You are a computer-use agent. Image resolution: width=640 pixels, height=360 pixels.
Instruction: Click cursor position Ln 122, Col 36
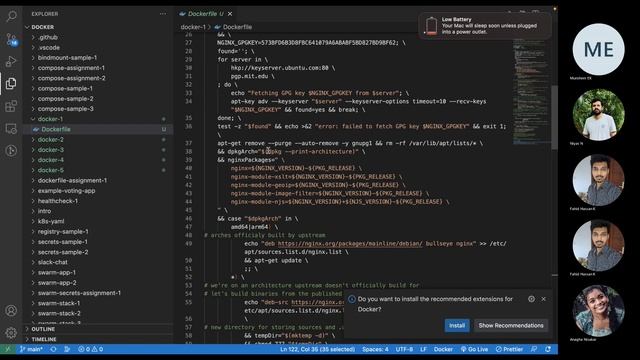coord(317,349)
